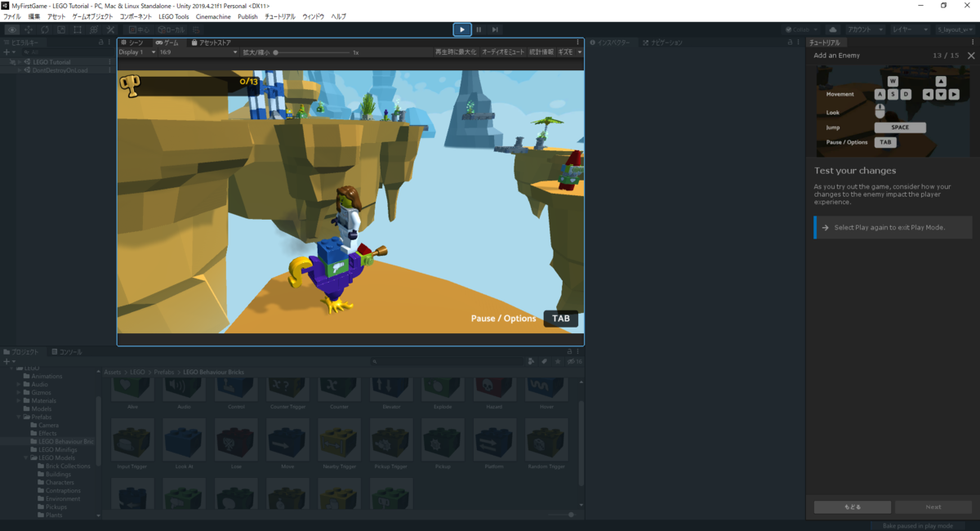This screenshot has width=980, height=531.
Task: Click Search by Type icon
Action: pyautogui.click(x=532, y=361)
